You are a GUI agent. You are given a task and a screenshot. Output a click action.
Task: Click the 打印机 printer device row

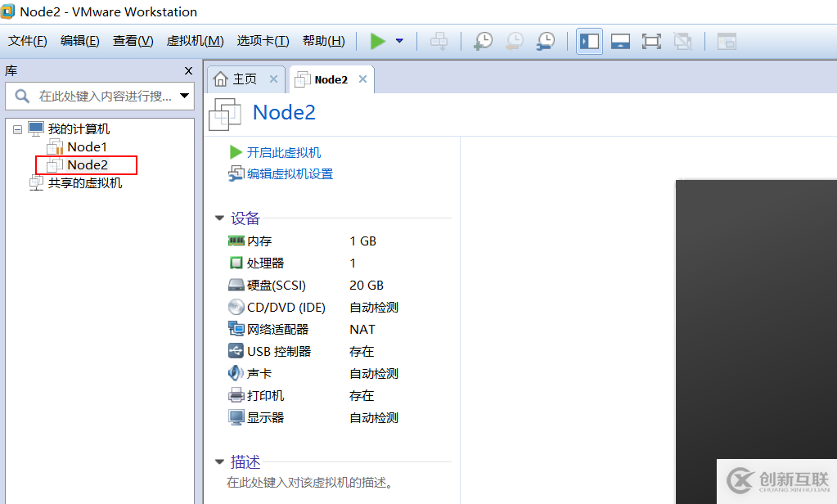coord(339,396)
